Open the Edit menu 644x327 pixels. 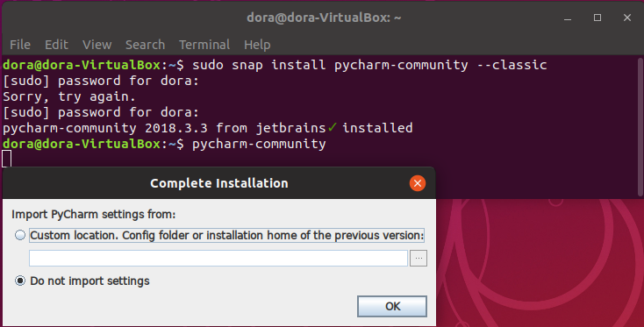56,45
